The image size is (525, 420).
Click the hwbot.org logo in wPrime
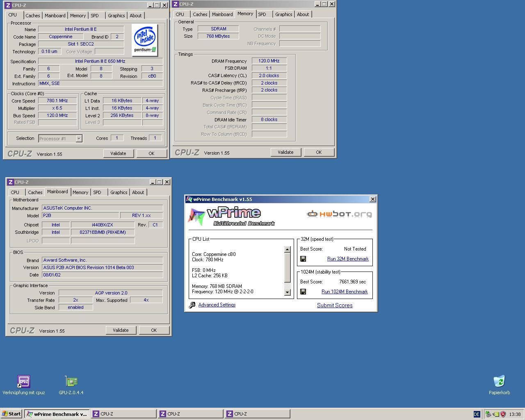339,214
